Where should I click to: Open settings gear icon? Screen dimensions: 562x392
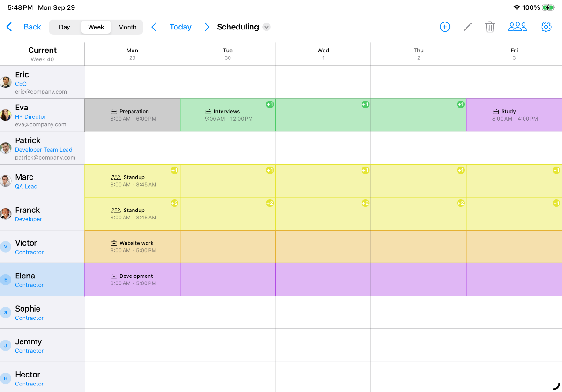(x=546, y=27)
